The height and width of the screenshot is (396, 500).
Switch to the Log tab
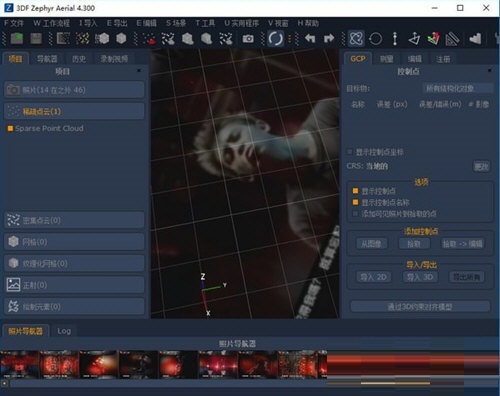64,331
